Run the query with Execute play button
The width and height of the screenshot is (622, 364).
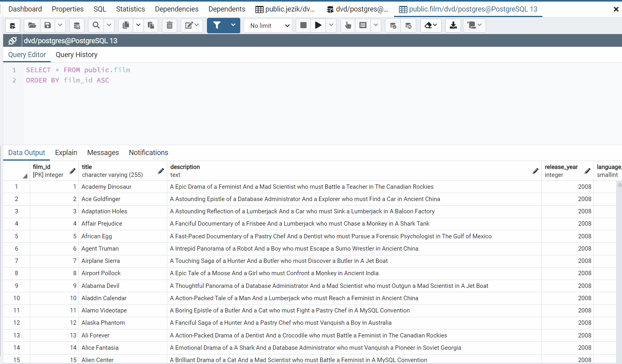[x=318, y=25]
